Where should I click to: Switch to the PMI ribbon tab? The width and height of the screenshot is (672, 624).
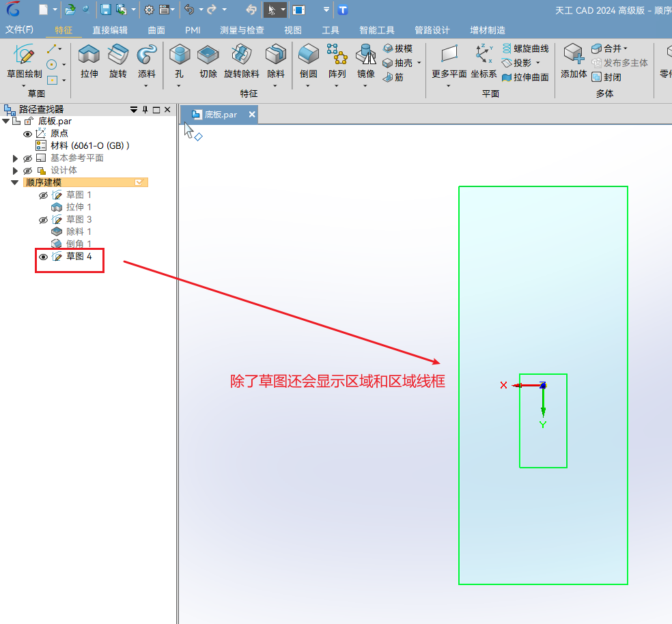tap(193, 30)
